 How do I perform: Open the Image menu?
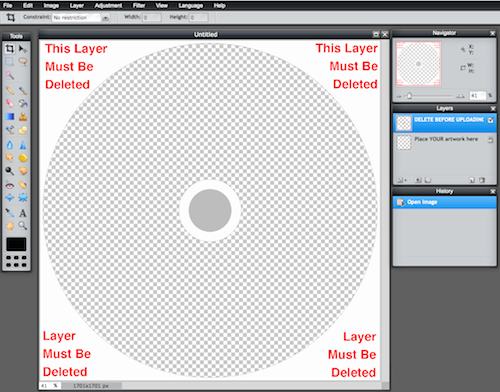tap(51, 5)
